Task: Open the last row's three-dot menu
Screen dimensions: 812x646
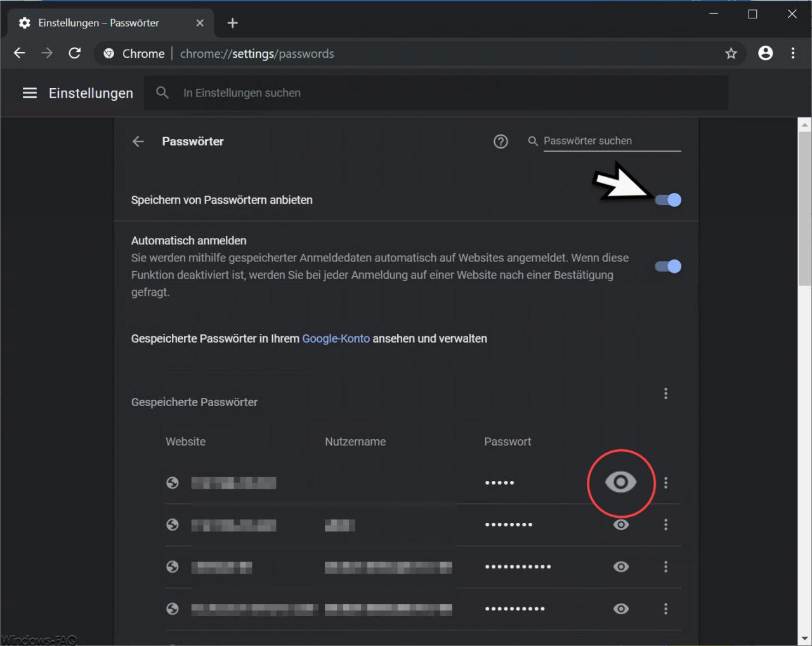Action: coord(666,609)
